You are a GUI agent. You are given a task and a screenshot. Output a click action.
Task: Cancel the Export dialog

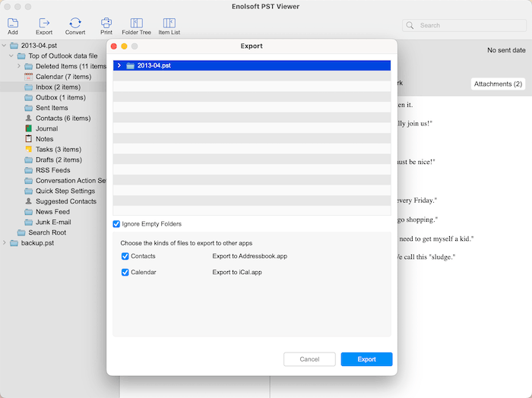click(309, 359)
